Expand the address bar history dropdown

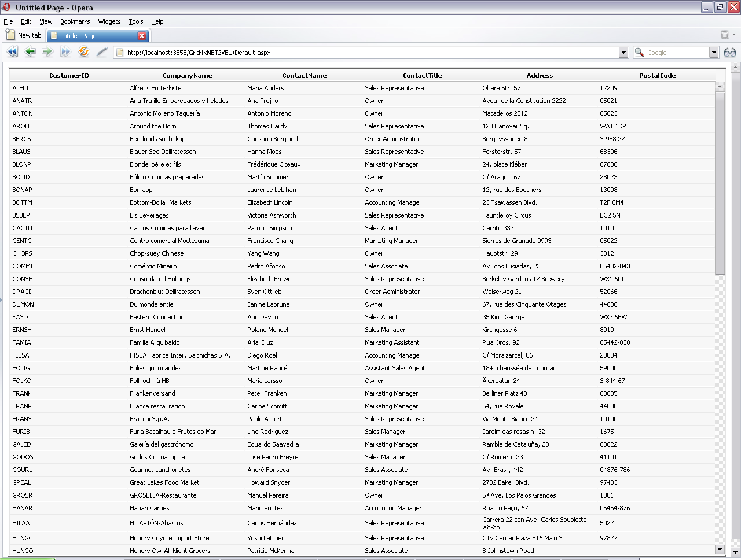(623, 53)
